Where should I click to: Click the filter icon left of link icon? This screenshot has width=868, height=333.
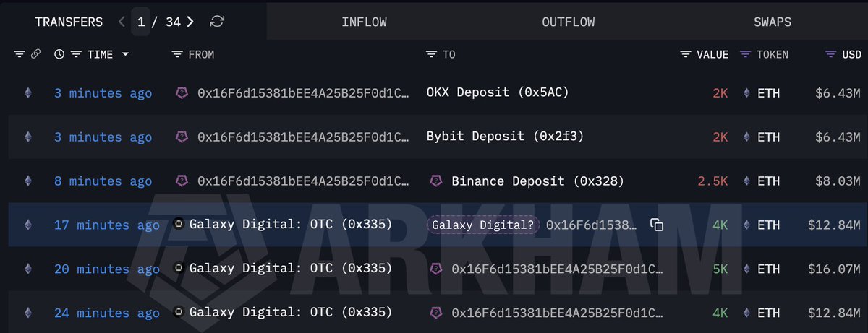point(20,54)
